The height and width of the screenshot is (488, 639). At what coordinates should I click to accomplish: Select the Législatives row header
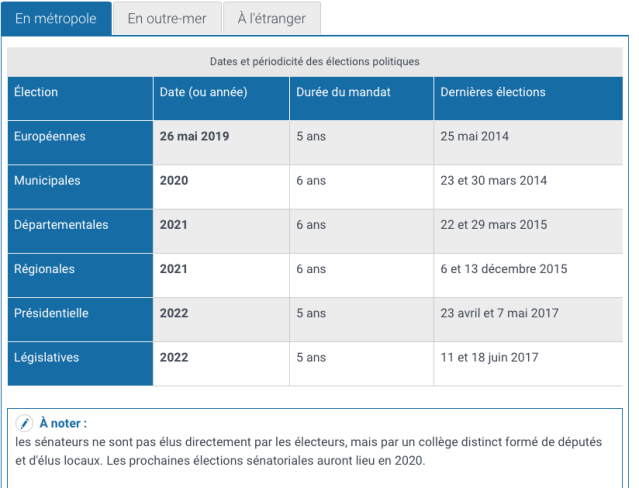click(x=46, y=357)
